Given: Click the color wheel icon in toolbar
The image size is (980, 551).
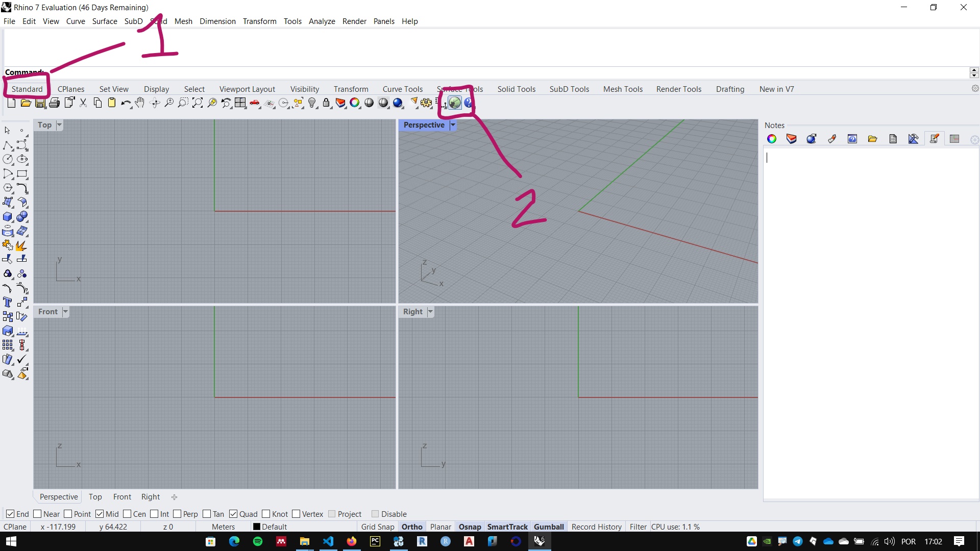Looking at the screenshot, I should pyautogui.click(x=355, y=103).
